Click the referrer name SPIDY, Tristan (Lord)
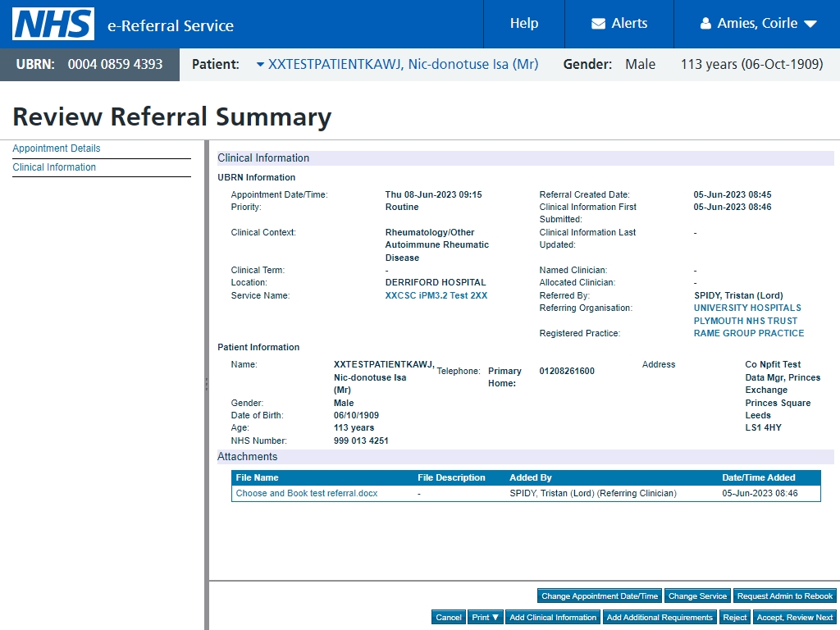 pyautogui.click(x=738, y=295)
